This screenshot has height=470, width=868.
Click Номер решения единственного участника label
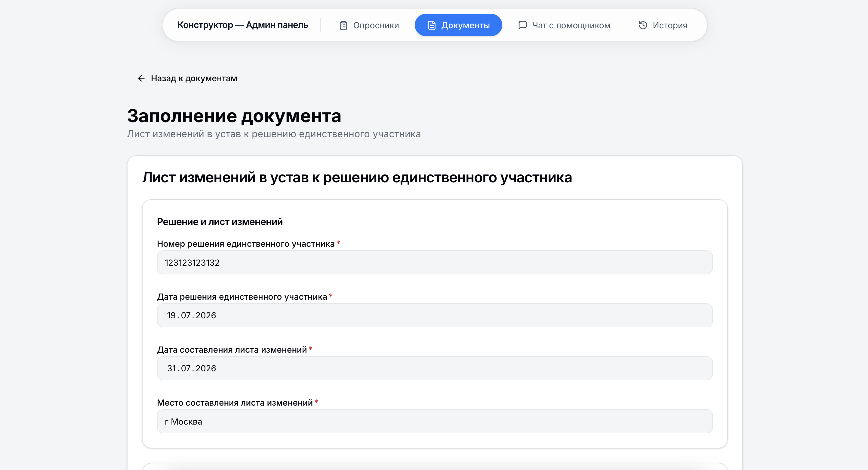pos(246,244)
